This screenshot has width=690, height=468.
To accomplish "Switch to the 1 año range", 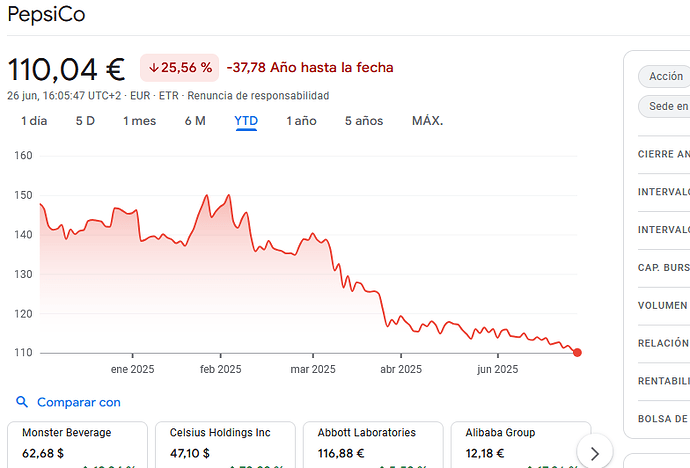I will 301,121.
